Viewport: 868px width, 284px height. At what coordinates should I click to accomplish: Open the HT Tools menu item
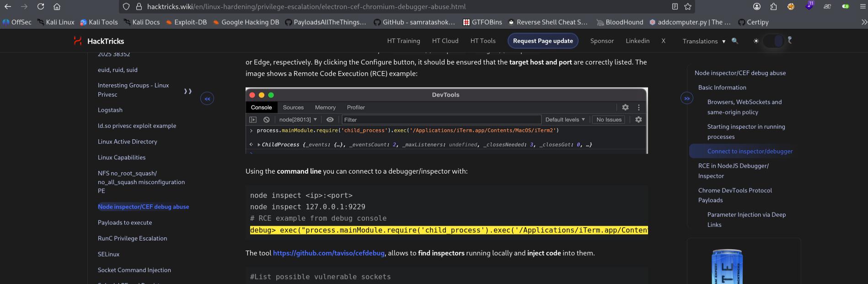point(483,41)
